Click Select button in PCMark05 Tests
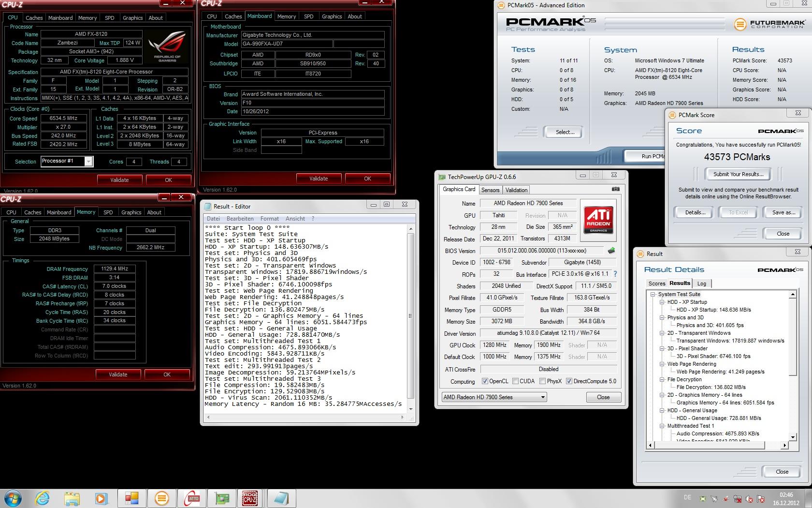Viewport: 812px width, 508px height. pyautogui.click(x=565, y=132)
